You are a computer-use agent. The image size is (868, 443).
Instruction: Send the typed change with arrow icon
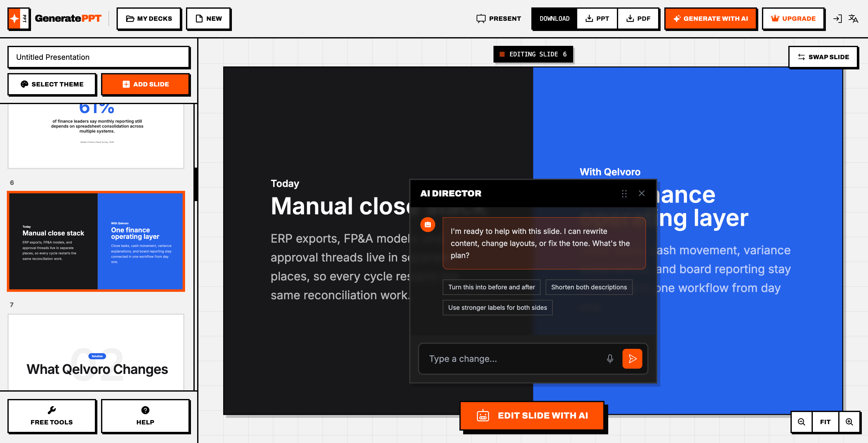(x=632, y=359)
